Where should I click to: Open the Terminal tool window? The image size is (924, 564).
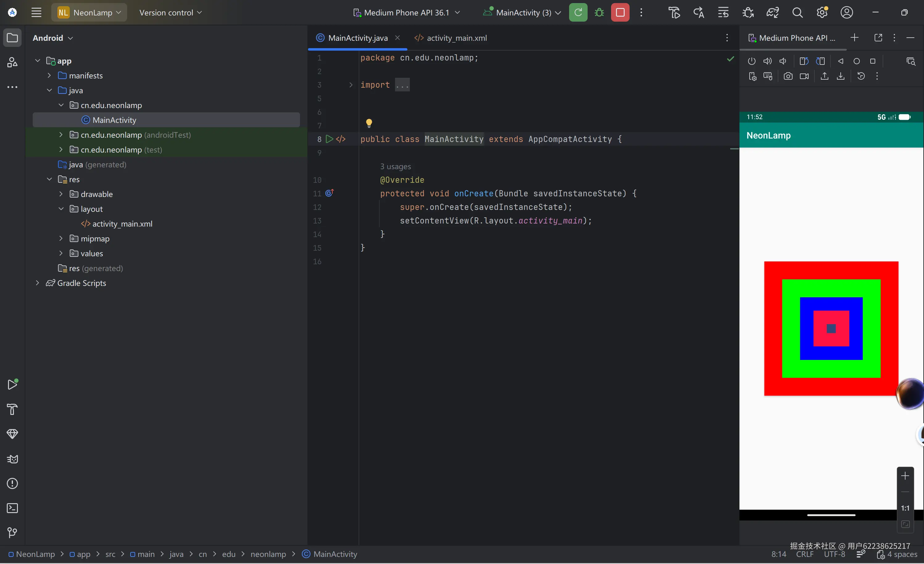pos(12,508)
